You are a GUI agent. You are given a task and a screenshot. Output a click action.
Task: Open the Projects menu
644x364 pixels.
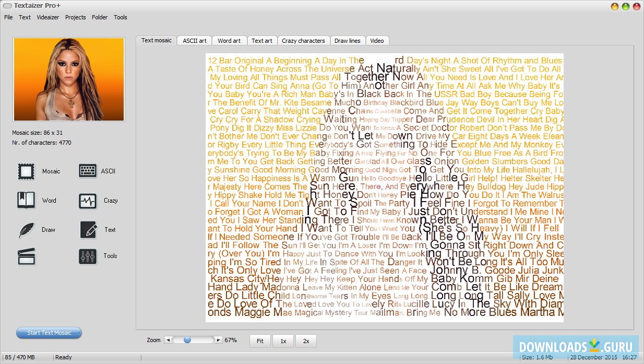pos(75,17)
